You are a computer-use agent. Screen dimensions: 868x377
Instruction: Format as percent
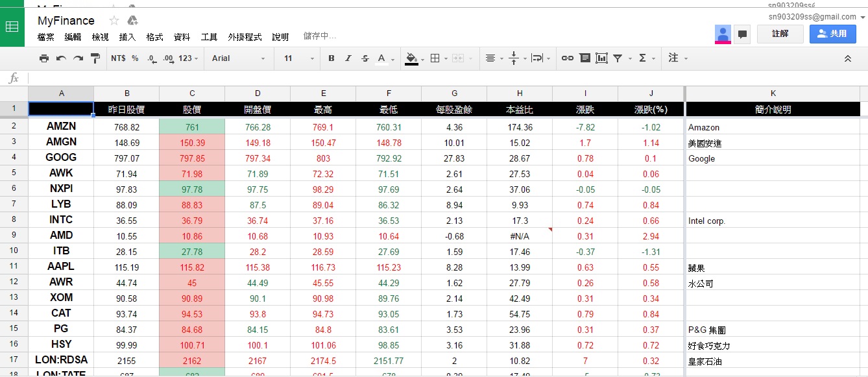(x=135, y=58)
